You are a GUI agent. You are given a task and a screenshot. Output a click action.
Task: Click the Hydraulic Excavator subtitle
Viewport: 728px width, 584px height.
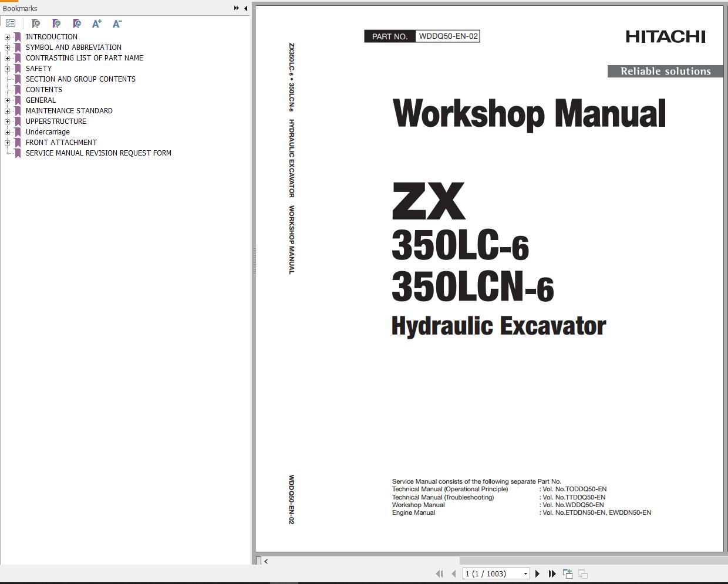pos(498,326)
